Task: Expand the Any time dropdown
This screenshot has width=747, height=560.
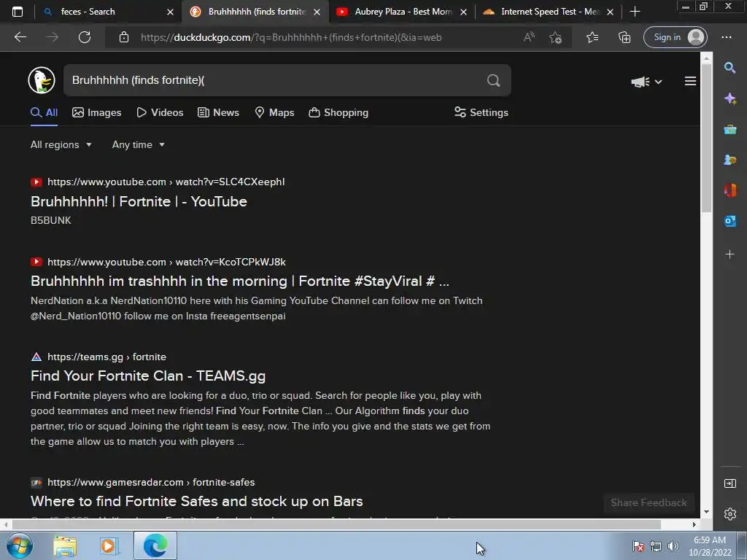Action: [138, 145]
